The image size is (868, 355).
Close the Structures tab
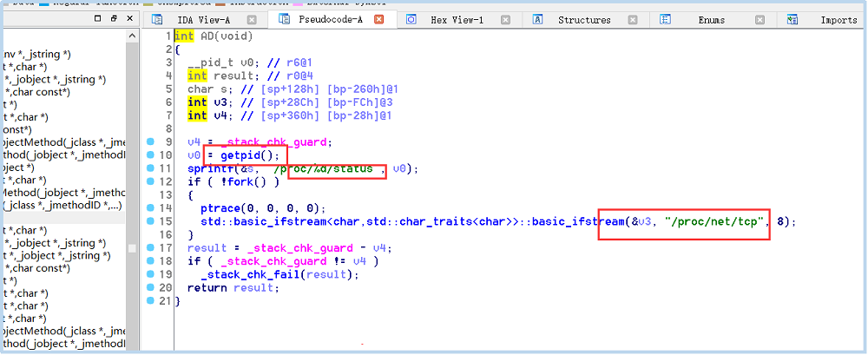pyautogui.click(x=633, y=20)
